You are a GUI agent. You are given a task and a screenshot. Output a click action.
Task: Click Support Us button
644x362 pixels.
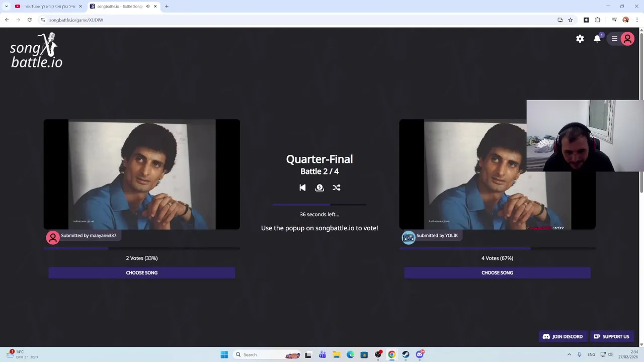pos(611,336)
